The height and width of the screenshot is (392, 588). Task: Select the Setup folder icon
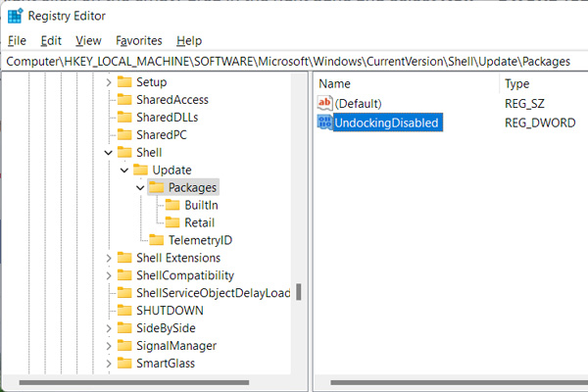(x=124, y=81)
